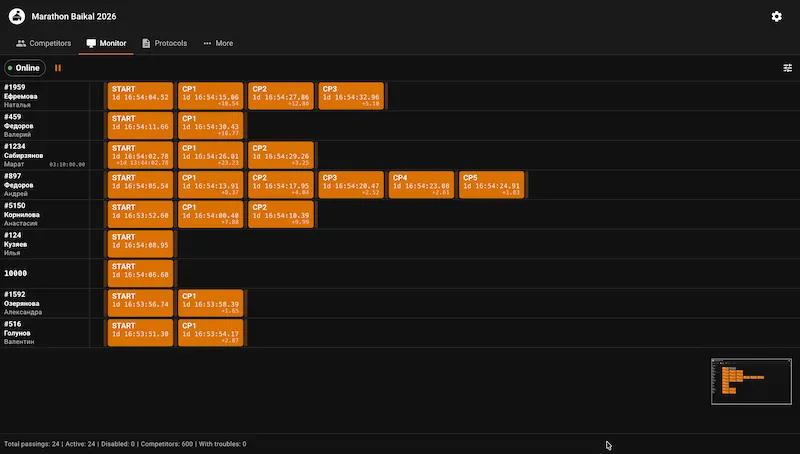Open the monitor filter sliders icon
Viewport: 800px width, 454px height.
[787, 68]
